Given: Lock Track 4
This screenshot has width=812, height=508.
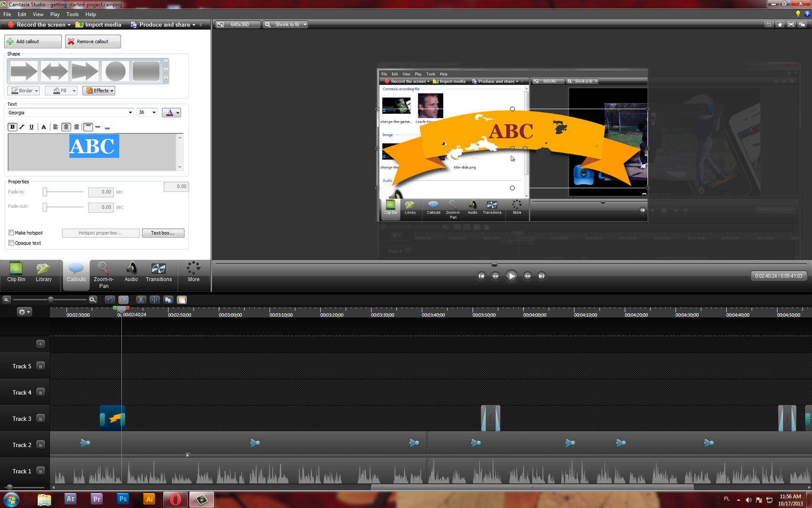Looking at the screenshot, I should pyautogui.click(x=41, y=392).
